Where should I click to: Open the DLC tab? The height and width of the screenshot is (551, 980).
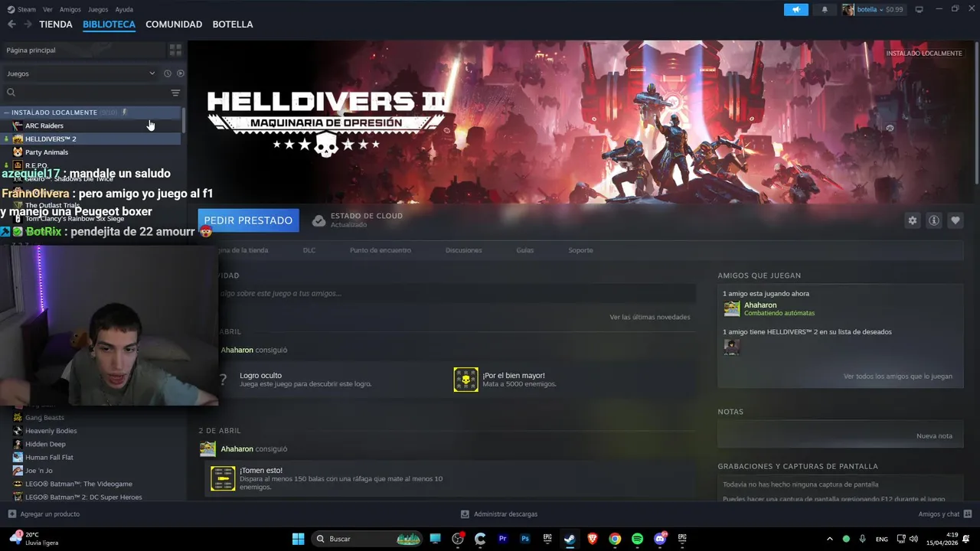coord(309,250)
